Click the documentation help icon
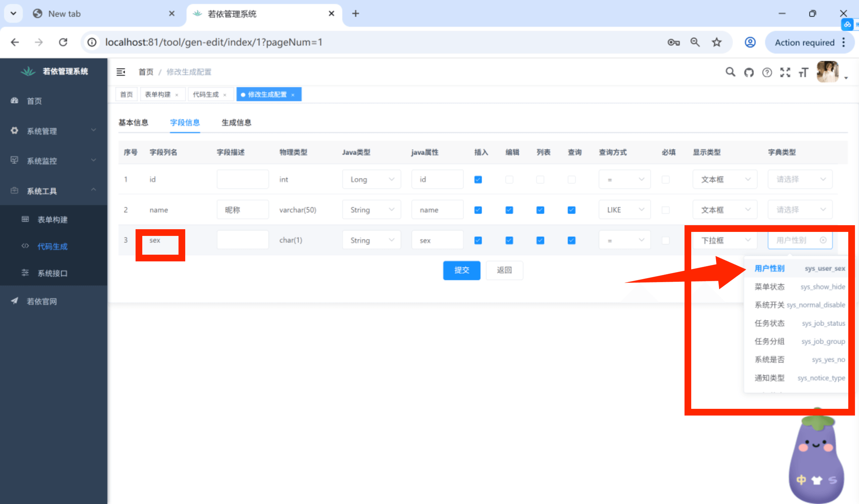 click(x=767, y=72)
